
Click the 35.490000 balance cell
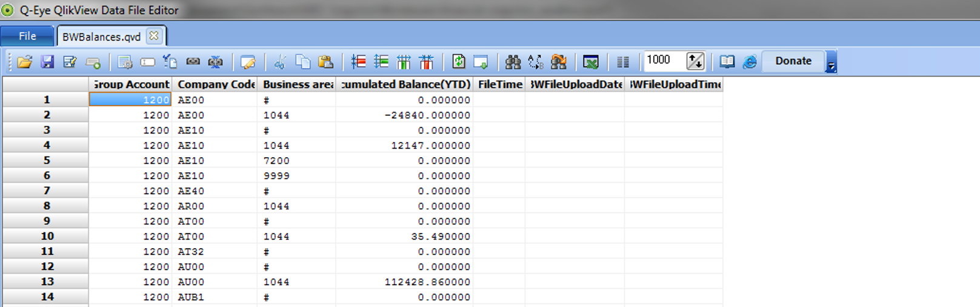(x=404, y=236)
